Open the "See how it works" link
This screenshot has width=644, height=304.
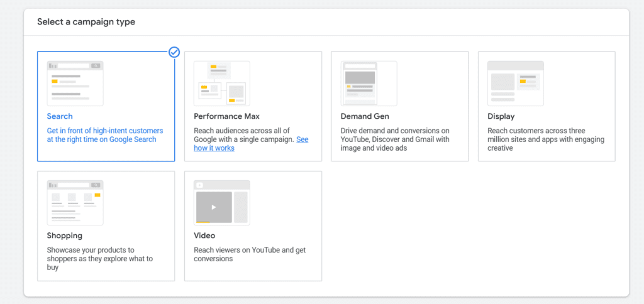[x=214, y=148]
